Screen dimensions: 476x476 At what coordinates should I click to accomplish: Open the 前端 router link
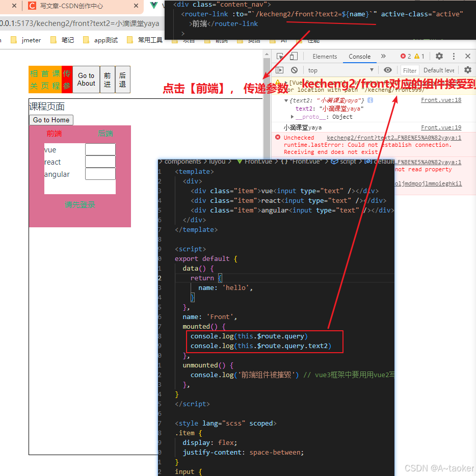54,133
